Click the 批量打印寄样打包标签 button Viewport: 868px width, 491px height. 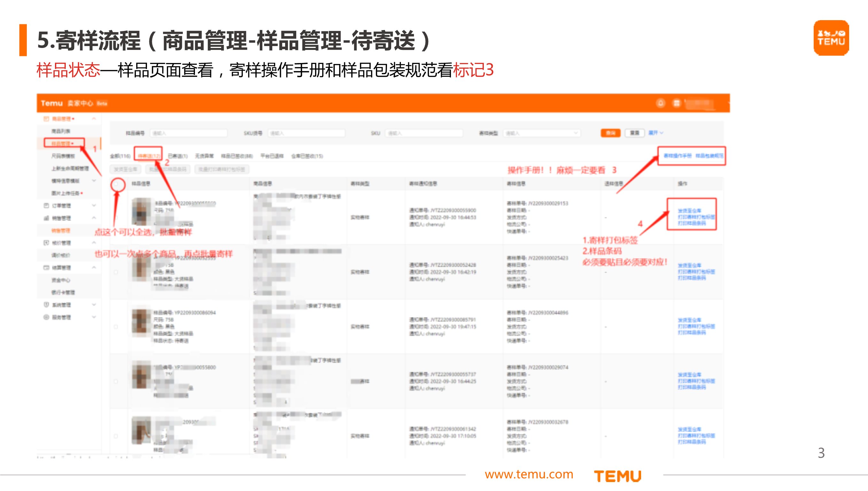(222, 169)
